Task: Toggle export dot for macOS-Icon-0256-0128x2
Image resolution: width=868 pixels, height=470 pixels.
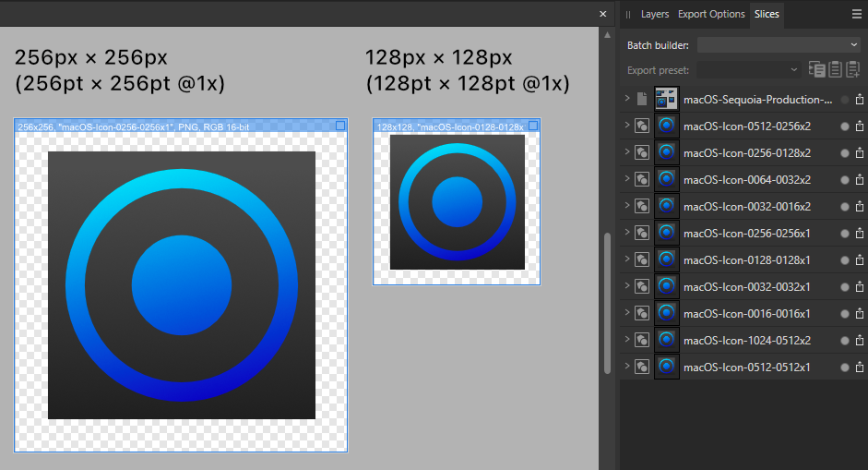Action: click(845, 153)
